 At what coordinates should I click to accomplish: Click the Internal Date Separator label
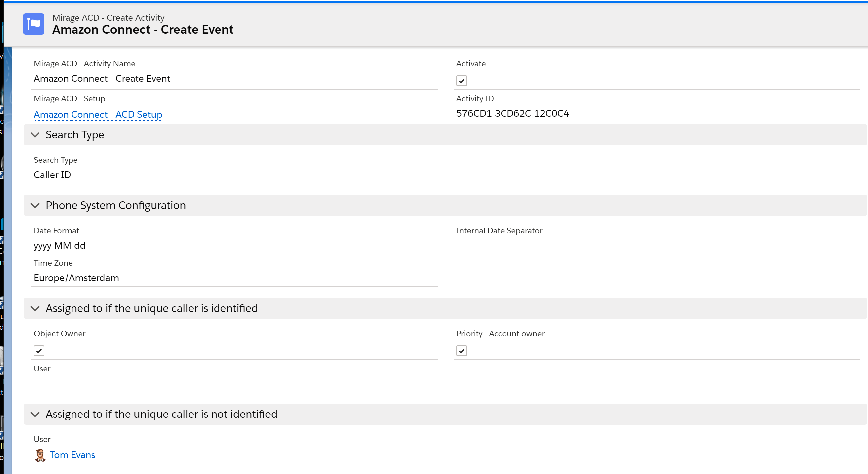click(499, 231)
